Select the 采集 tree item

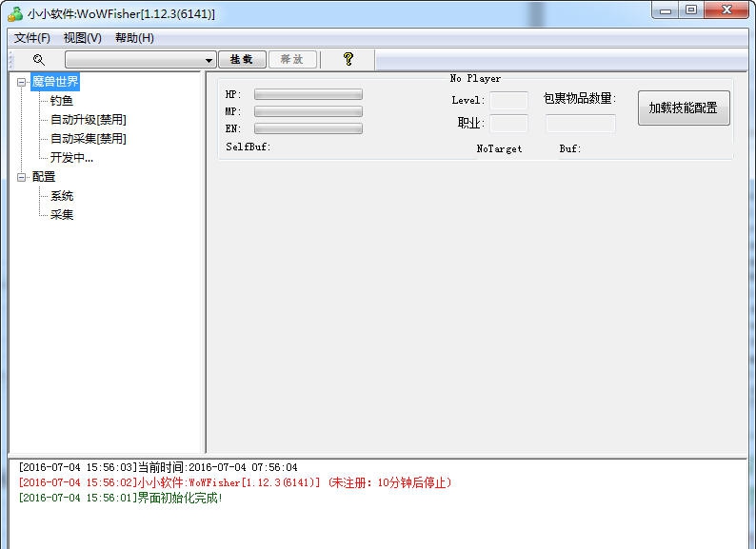[62, 214]
